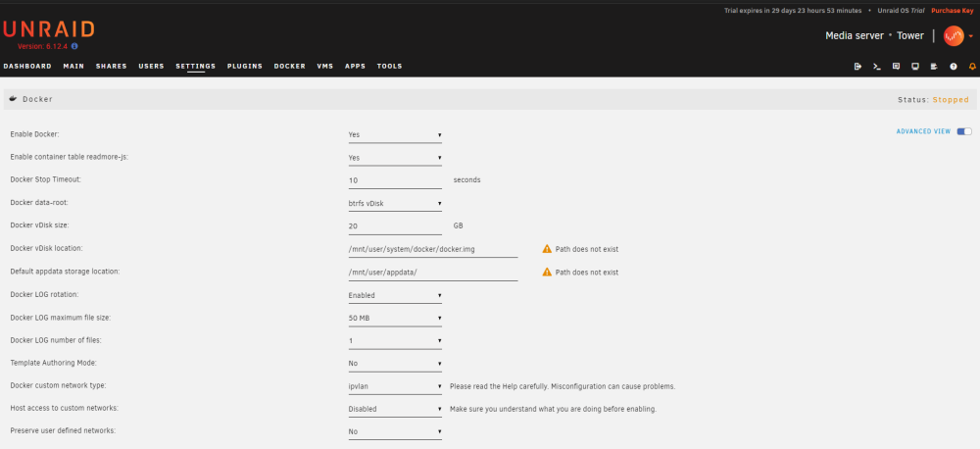Expand the Docker LOG maximum file size dropdown

395,319
